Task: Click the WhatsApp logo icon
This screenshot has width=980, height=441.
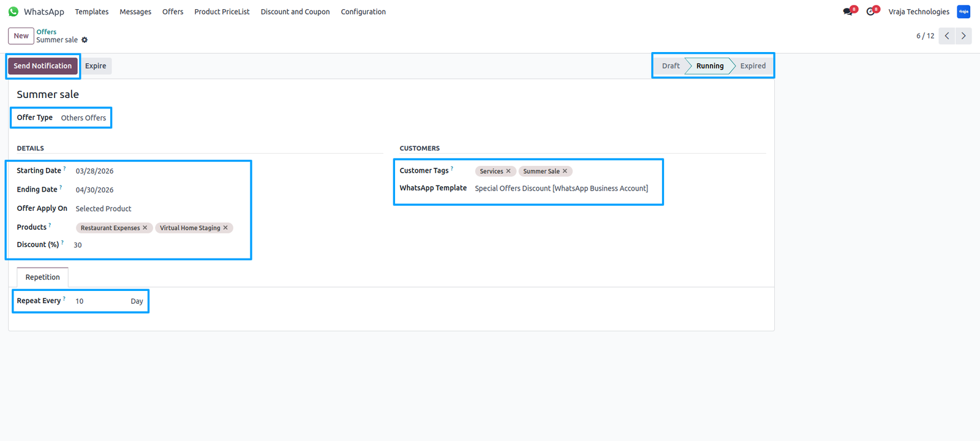Action: pos(13,12)
